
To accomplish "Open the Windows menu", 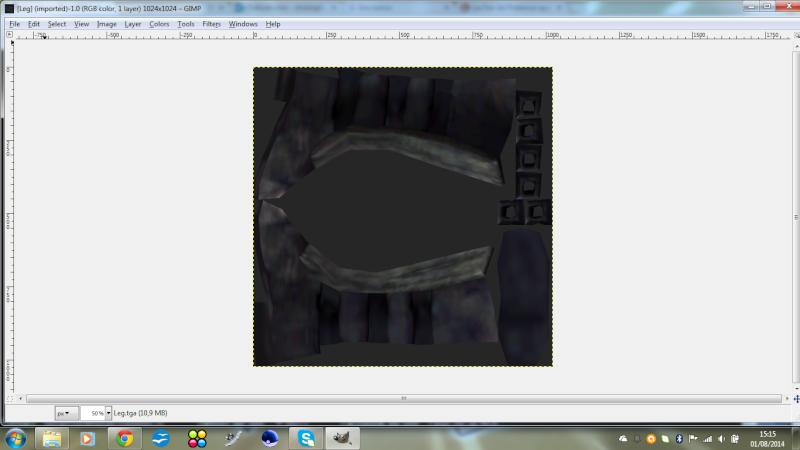I will 243,24.
